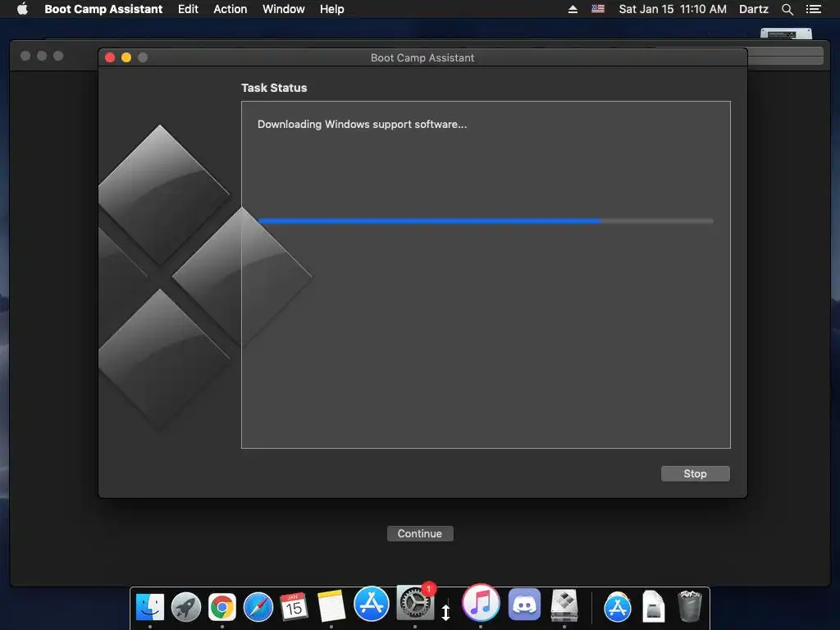Launch Safari from the Dock
This screenshot has height=630, width=840.
tap(258, 607)
